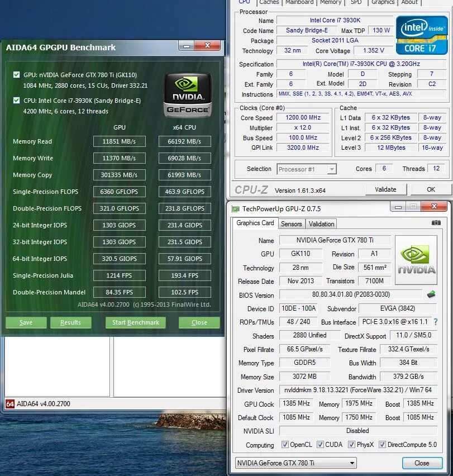The width and height of the screenshot is (453, 476).
Task: Click the Subvendor EVGA (3842) field
Action: 398,308
